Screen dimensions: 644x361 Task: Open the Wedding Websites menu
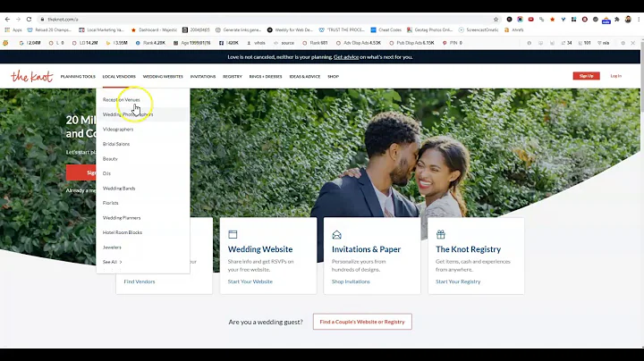pyautogui.click(x=163, y=77)
